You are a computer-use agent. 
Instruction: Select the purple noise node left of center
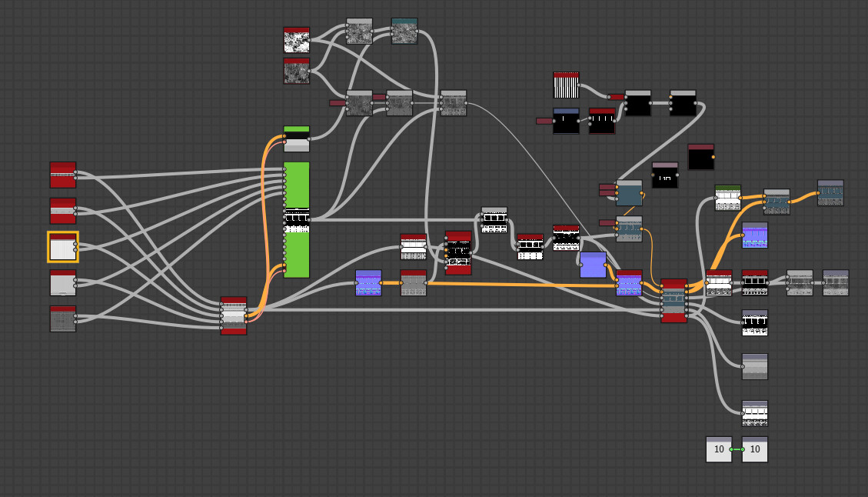(367, 283)
